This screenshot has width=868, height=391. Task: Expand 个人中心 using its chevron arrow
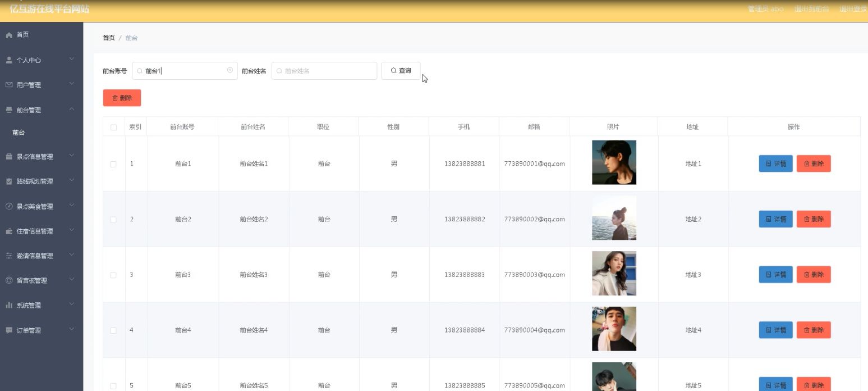point(72,59)
